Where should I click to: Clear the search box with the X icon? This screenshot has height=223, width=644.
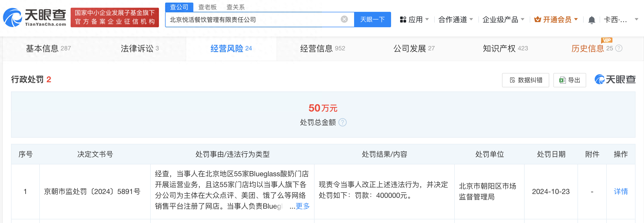(x=344, y=19)
